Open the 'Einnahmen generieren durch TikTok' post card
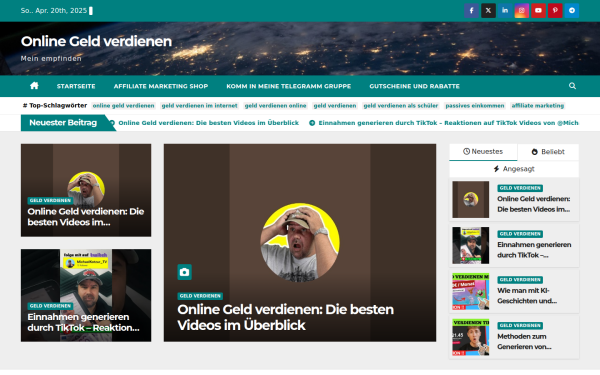The height and width of the screenshot is (375, 600). (86, 295)
